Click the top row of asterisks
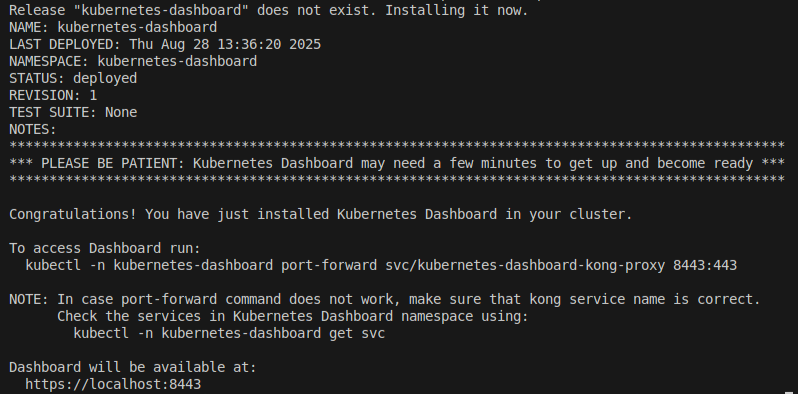The image size is (798, 394). [x=396, y=146]
